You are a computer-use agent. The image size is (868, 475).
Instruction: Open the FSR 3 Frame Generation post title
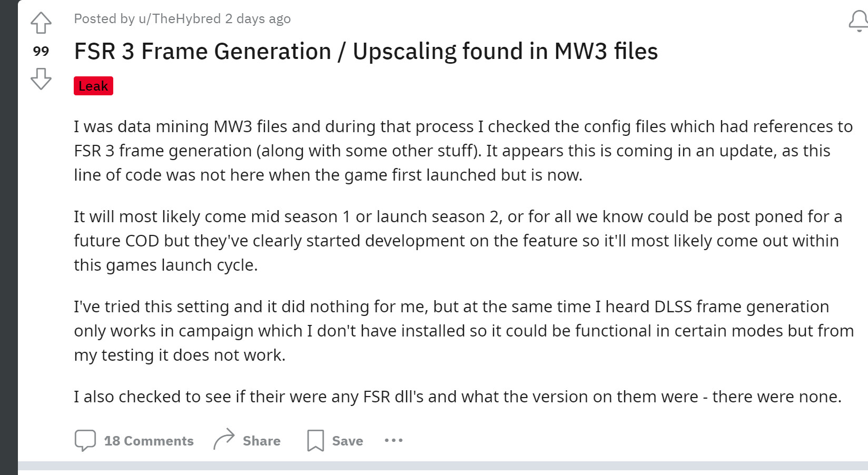click(366, 52)
